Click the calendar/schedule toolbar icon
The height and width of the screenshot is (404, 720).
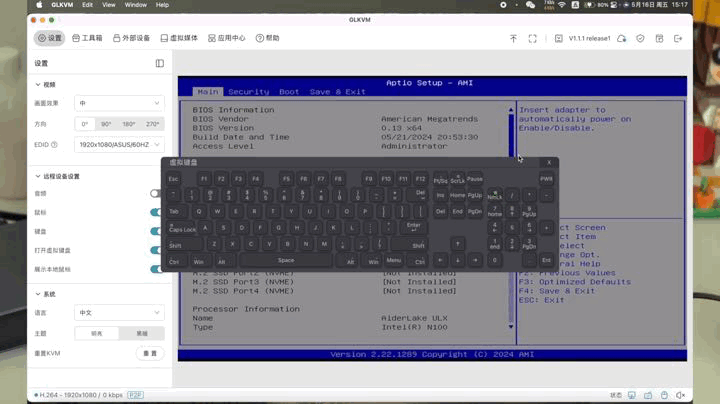659,39
